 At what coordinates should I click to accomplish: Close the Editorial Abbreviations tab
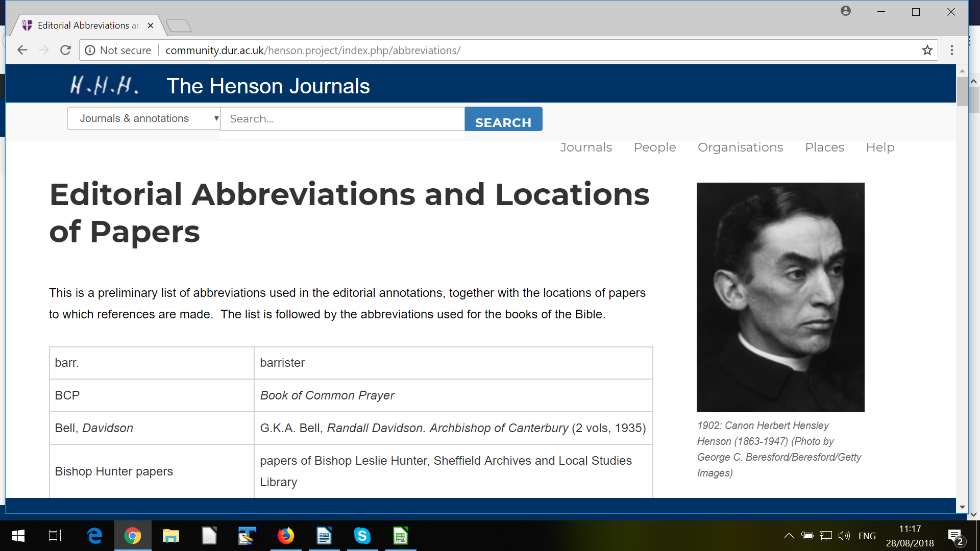151,26
